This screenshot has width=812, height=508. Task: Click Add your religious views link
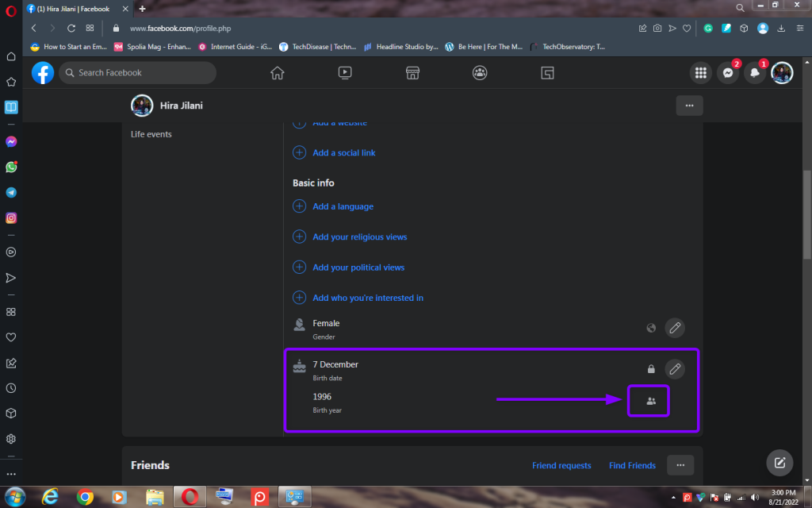point(359,237)
